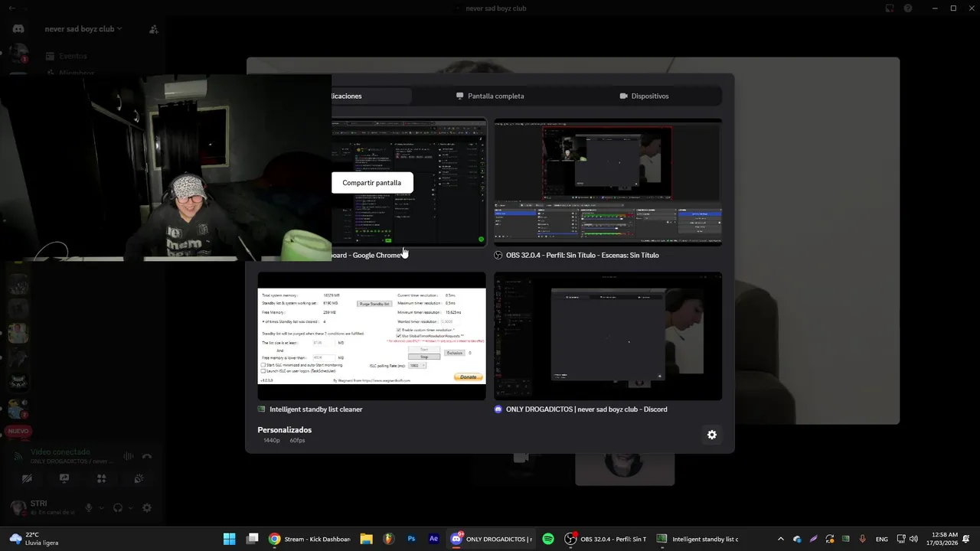980x551 pixels.
Task: Click the ONLY DROGADICTOS Discord window title label
Action: tap(586, 409)
